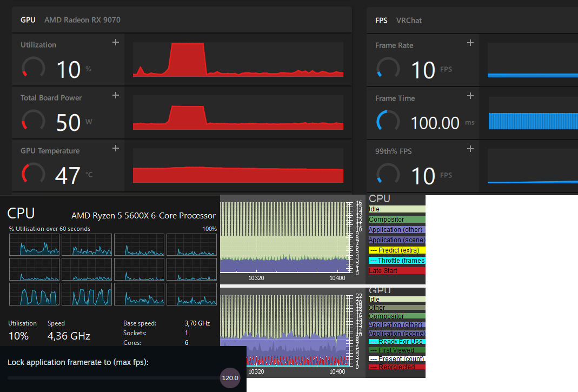
Task: Click the GPU Utilization history graph
Action: pos(238,59)
